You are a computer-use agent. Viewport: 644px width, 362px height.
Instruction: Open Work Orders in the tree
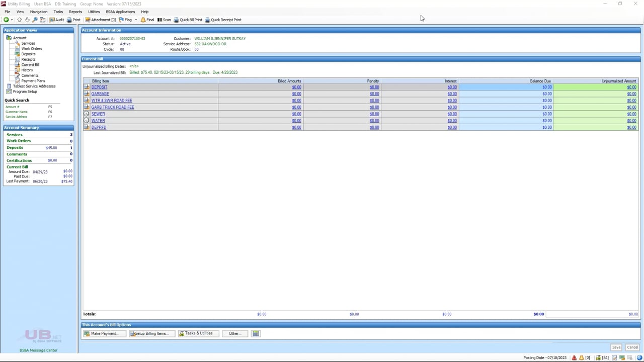pyautogui.click(x=32, y=49)
